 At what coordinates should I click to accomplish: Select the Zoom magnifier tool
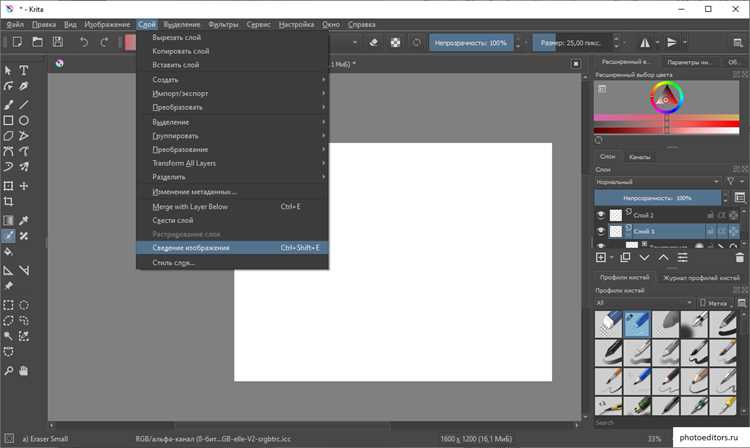pyautogui.click(x=8, y=371)
